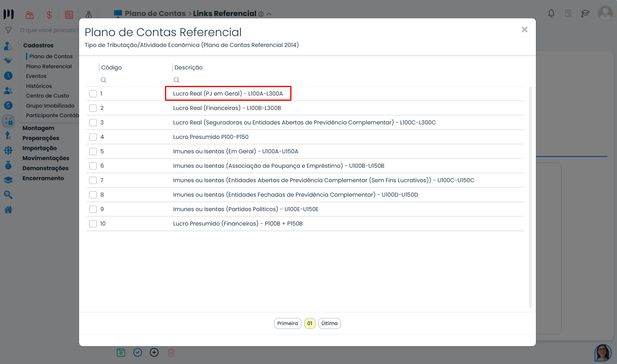The image size is (617, 364).
Task: Open Históricos menu item
Action: (x=39, y=86)
